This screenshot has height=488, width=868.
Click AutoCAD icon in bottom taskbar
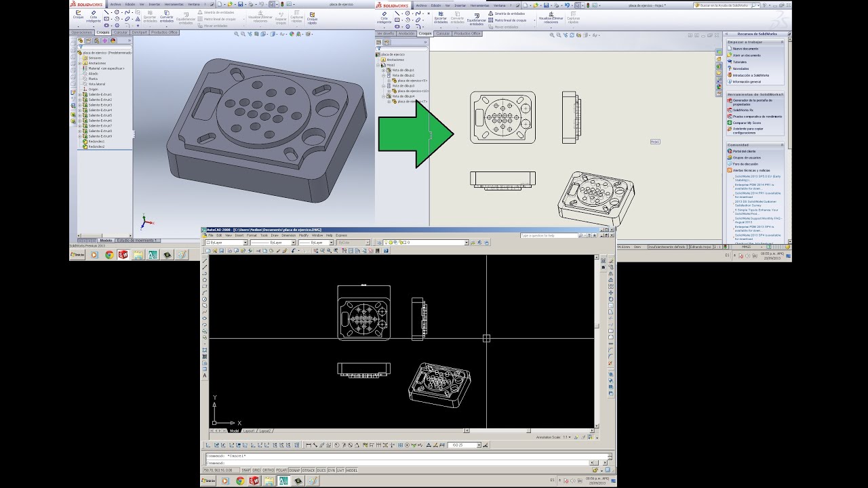(283, 481)
